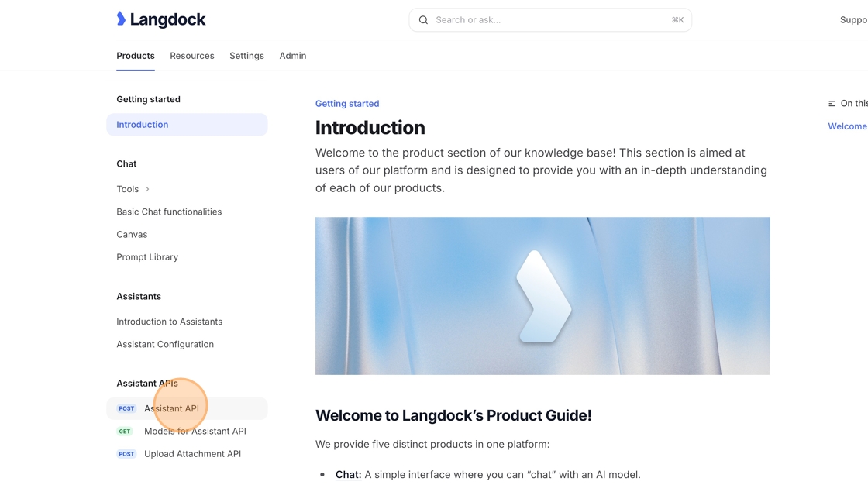The image size is (868, 485).
Task: Select Introduction in the sidebar
Action: [143, 125]
